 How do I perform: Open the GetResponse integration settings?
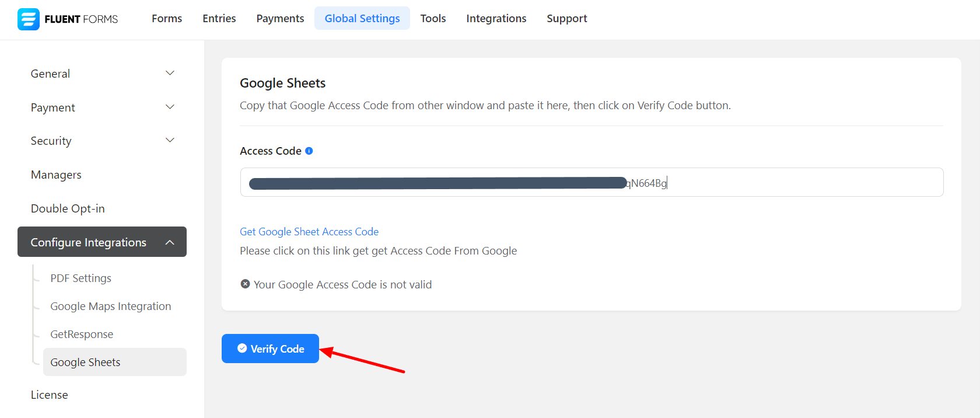pos(82,335)
